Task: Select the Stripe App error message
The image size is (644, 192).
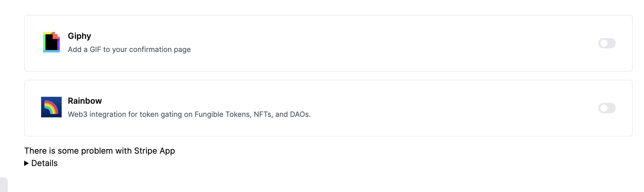Action: [x=100, y=151]
